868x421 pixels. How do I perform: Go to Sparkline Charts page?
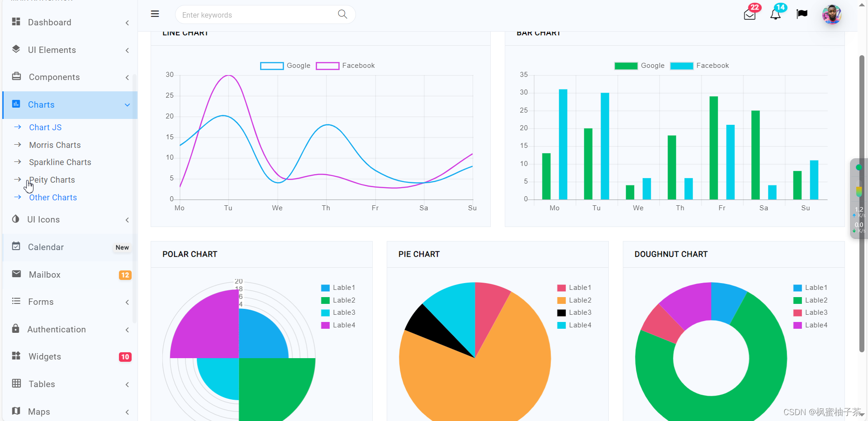click(x=60, y=162)
